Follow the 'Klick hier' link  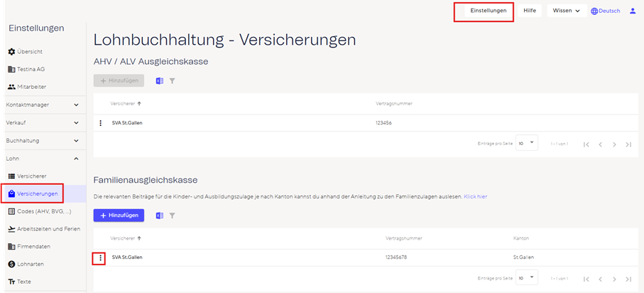475,196
